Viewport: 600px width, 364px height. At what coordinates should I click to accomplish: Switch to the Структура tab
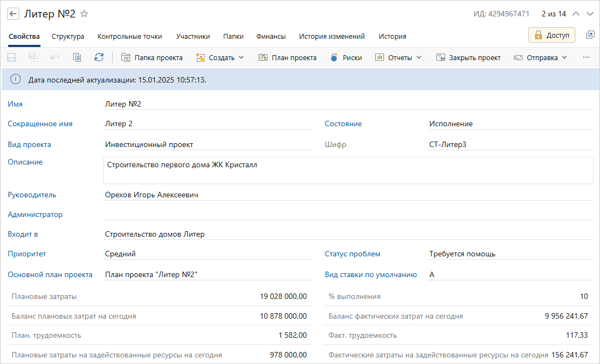[x=68, y=37]
